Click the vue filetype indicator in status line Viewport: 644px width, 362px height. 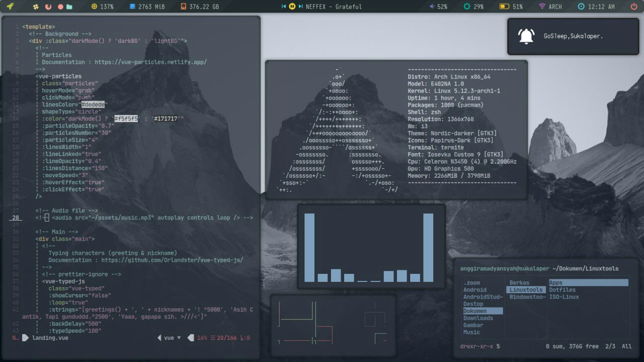[169, 338]
